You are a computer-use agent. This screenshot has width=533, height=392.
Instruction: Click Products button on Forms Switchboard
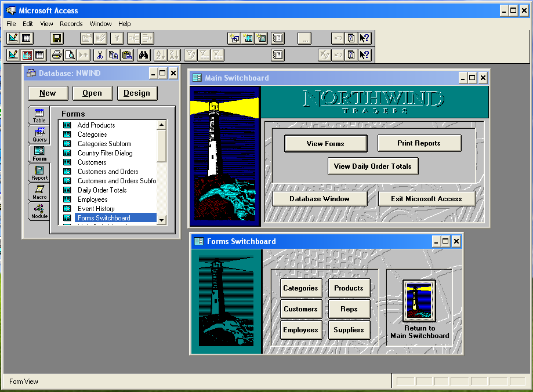coord(349,288)
